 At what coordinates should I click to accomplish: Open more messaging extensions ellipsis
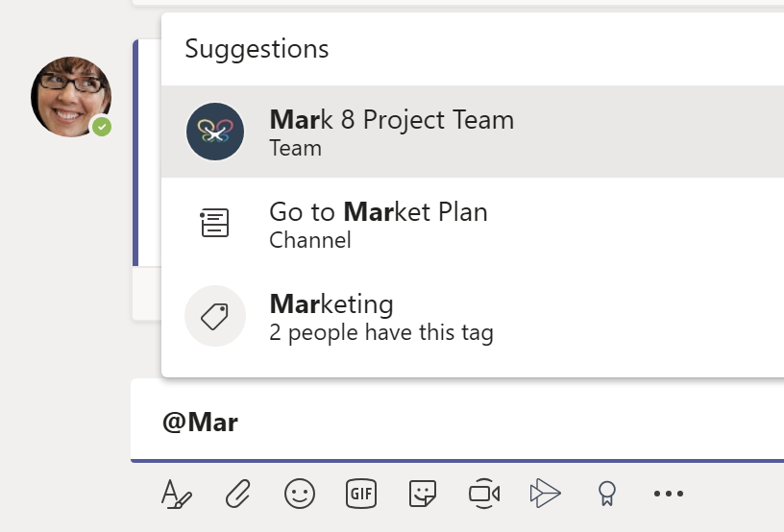(669, 494)
